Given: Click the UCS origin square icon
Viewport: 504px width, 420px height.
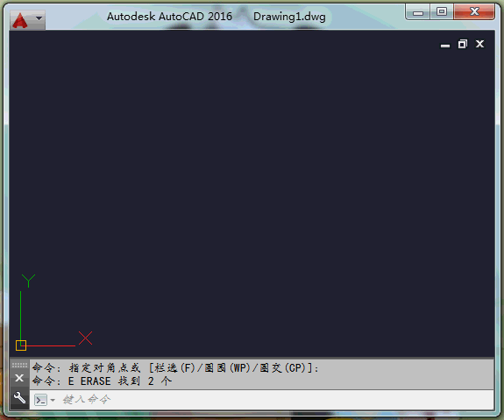Looking at the screenshot, I should (21, 345).
